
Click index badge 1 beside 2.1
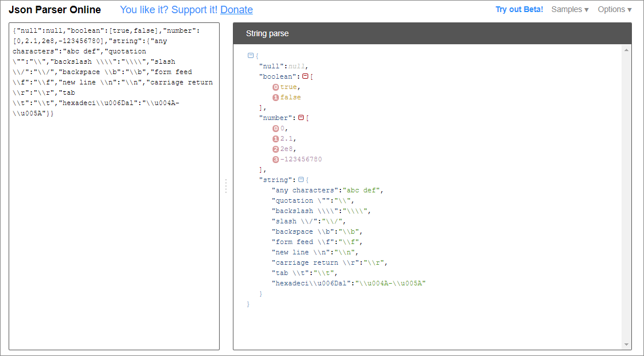275,139
